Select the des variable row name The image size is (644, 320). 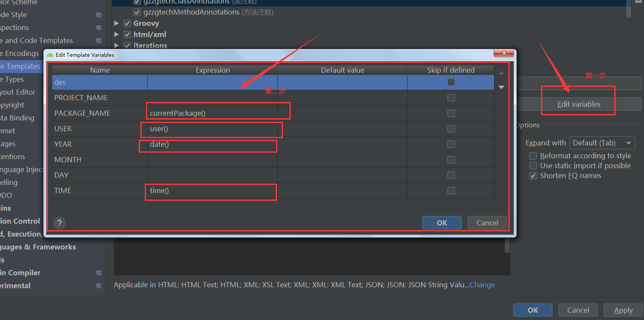pos(100,82)
